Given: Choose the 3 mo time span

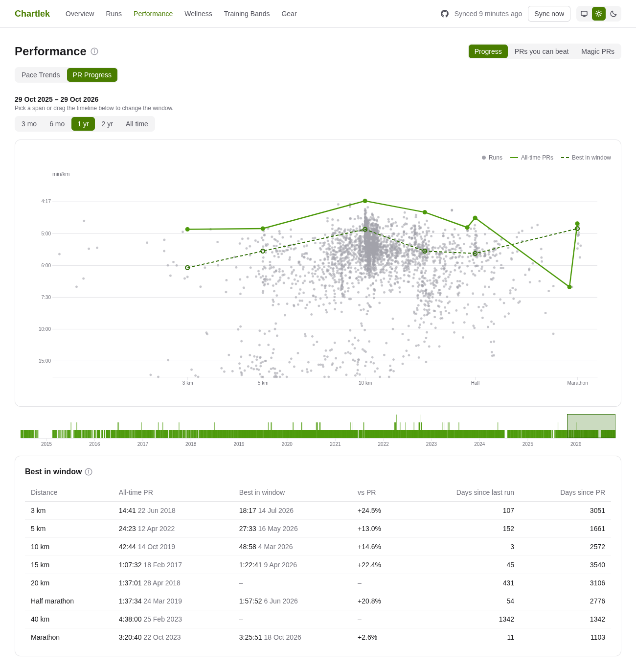Looking at the screenshot, I should click(x=29, y=124).
